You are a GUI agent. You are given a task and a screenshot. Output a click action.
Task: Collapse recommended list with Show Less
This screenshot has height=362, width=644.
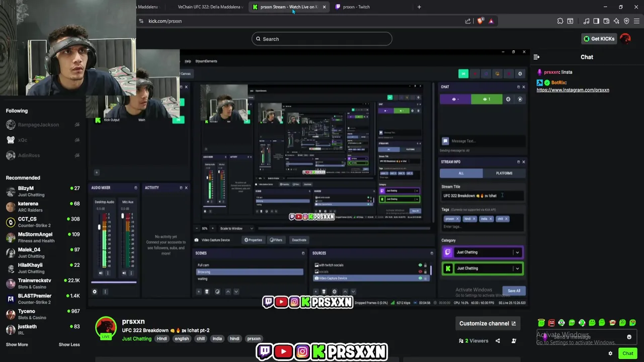(x=69, y=344)
